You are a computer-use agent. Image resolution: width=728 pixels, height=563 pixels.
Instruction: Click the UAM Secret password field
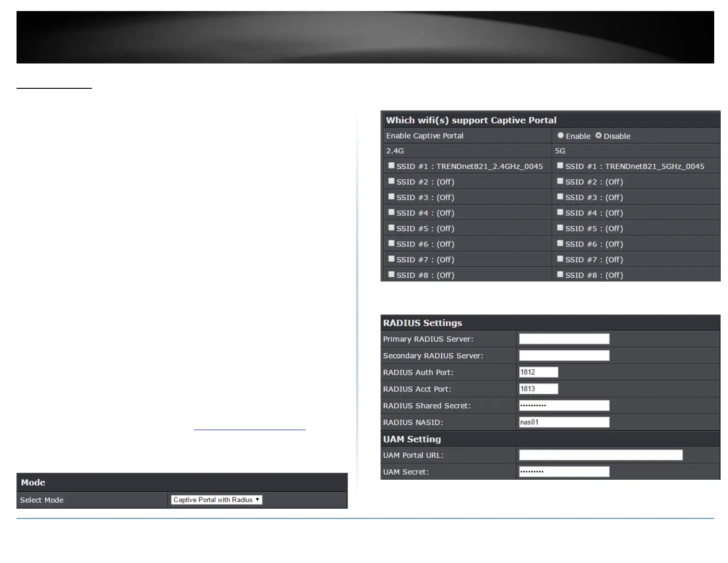(x=564, y=472)
